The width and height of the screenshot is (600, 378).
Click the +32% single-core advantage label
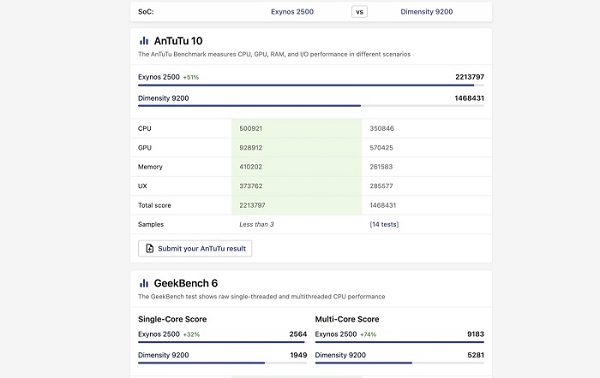coord(191,334)
